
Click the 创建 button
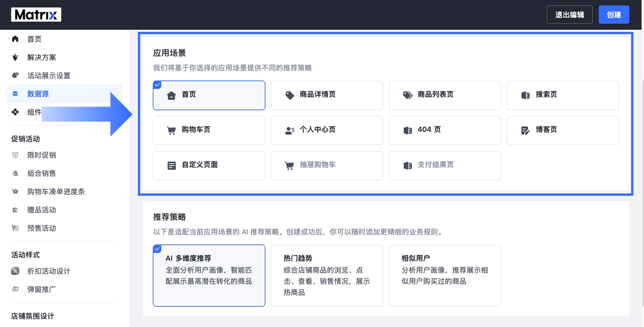tap(614, 15)
